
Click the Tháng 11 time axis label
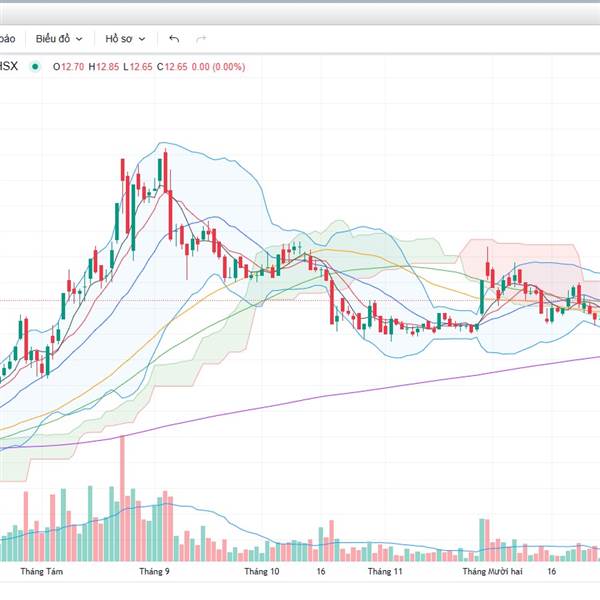[x=385, y=571]
